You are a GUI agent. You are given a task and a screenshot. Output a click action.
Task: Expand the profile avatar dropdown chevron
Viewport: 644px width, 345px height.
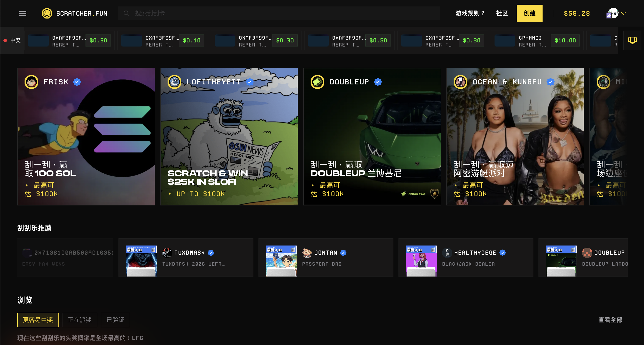pos(623,13)
